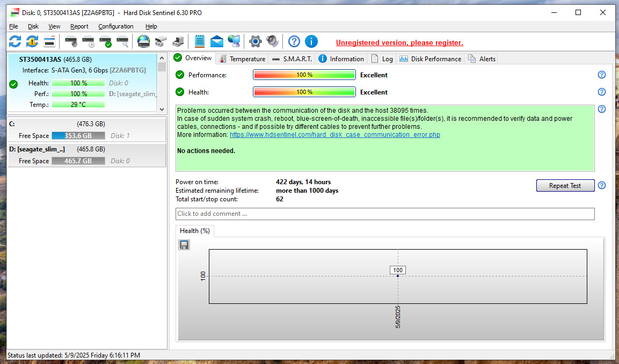
Task: Click the toolbar question mark help icon
Action: pyautogui.click(x=294, y=41)
